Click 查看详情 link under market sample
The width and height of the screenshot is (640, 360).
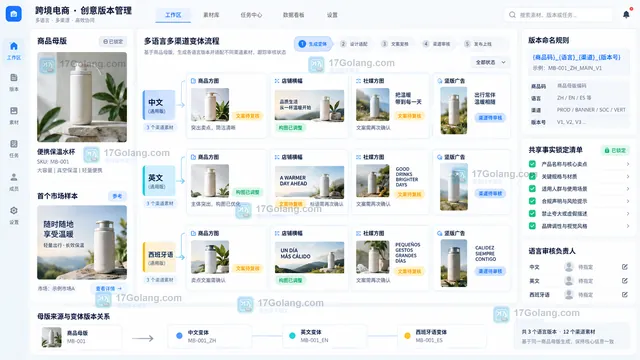pos(109,289)
